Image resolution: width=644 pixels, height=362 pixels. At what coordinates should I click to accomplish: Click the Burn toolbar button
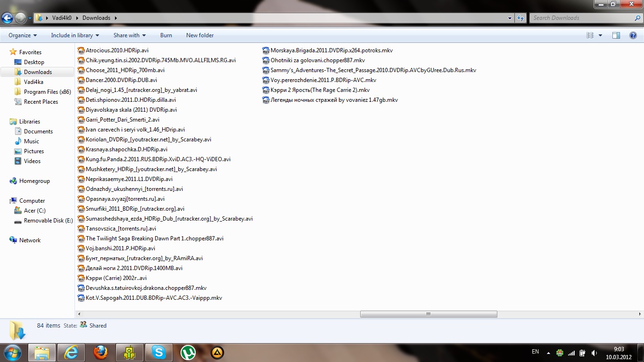(x=166, y=35)
